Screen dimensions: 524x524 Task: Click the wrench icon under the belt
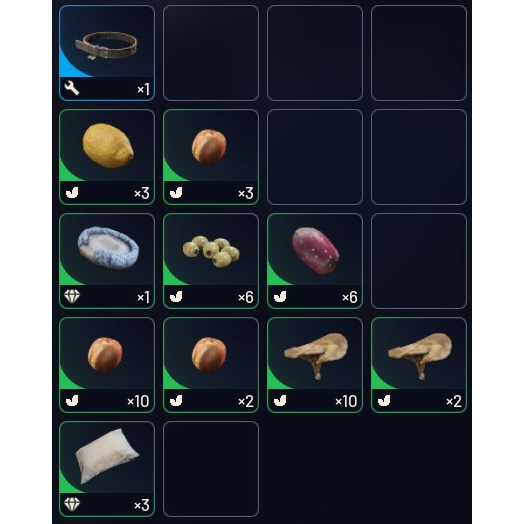(72, 89)
